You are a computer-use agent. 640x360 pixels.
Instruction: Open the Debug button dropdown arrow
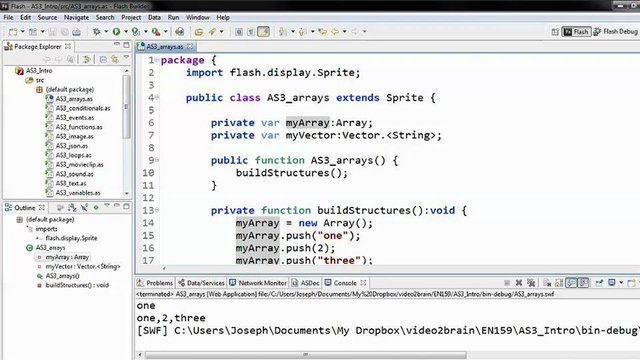(106, 31)
